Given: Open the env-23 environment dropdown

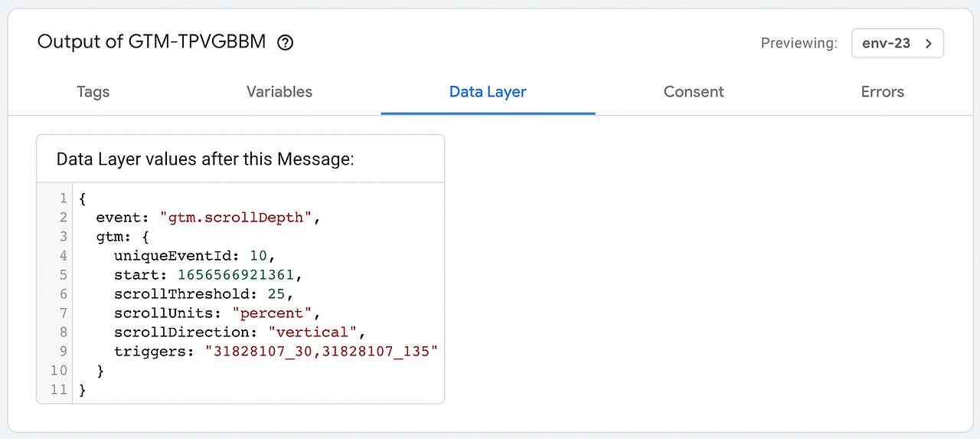Looking at the screenshot, I should (897, 43).
